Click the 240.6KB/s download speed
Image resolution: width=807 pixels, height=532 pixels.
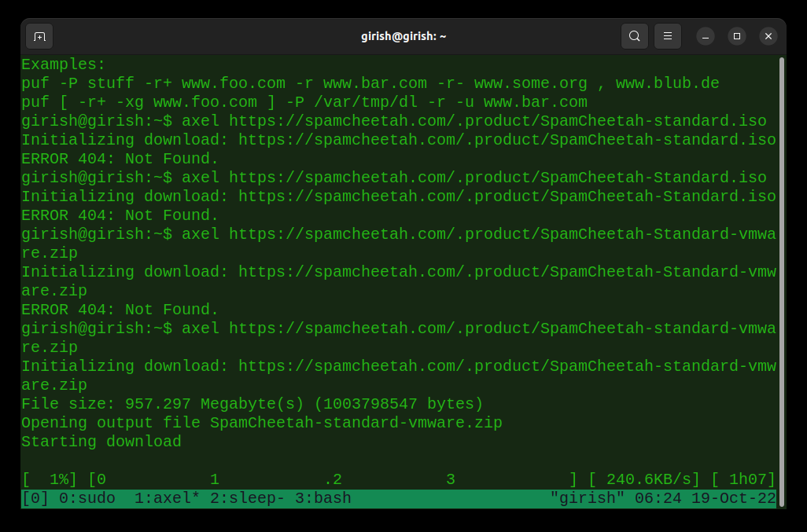644,479
